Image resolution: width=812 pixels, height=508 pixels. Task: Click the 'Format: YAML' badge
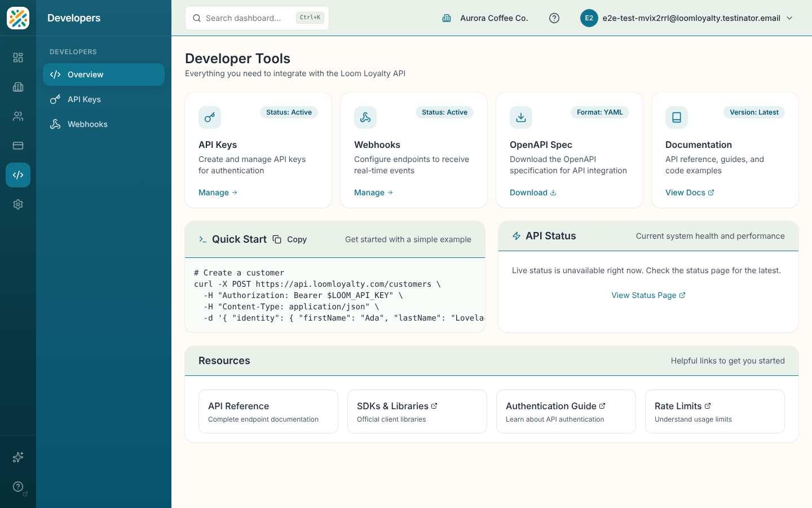coord(600,112)
